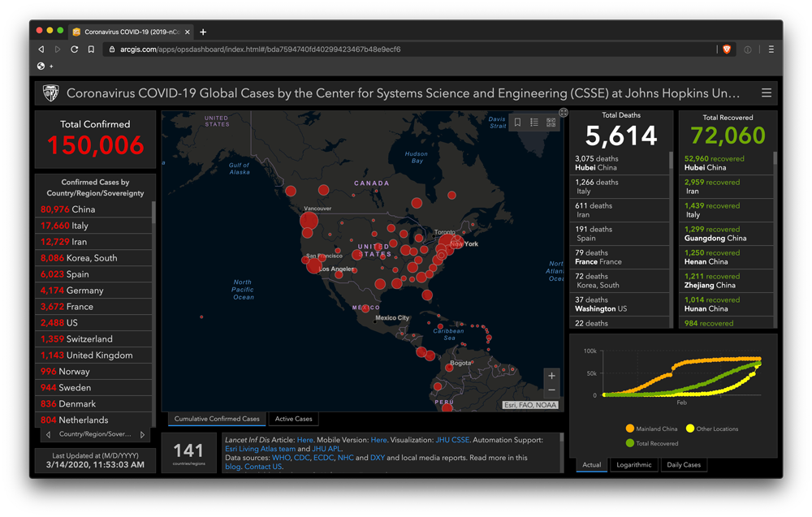Open the dashboard header hamburger menu
This screenshot has width=812, height=517.
tap(767, 93)
